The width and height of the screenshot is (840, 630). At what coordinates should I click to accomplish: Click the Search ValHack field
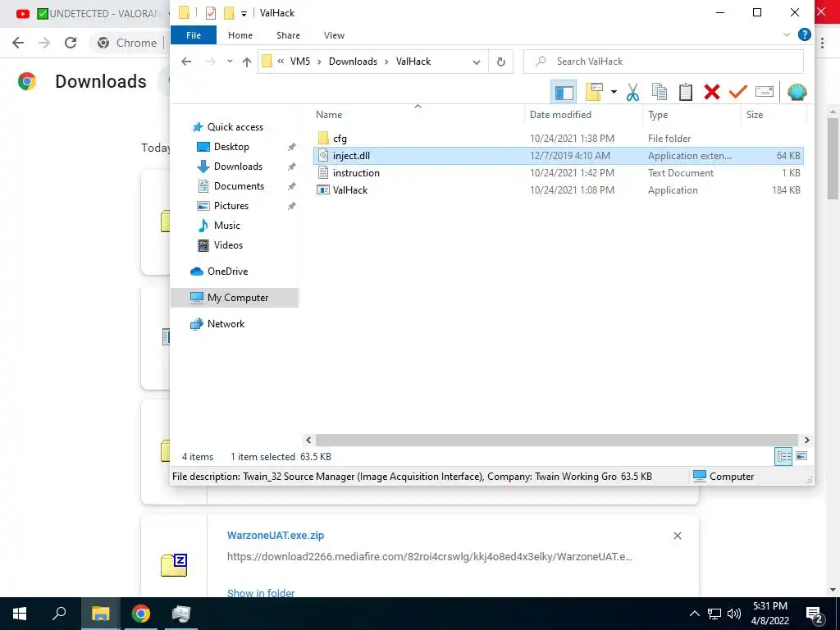[x=663, y=62]
